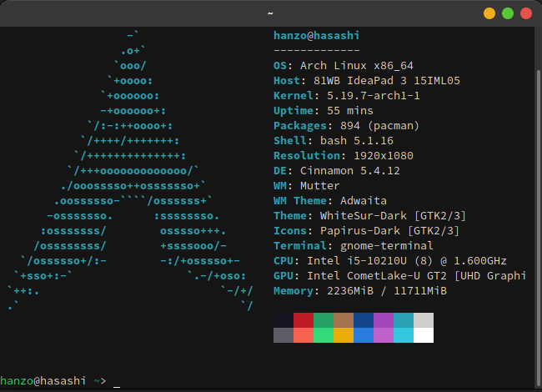Select the Host: 81WB IdeaPad 3 line
Viewport: 542px width, 392px height.
[x=367, y=81]
